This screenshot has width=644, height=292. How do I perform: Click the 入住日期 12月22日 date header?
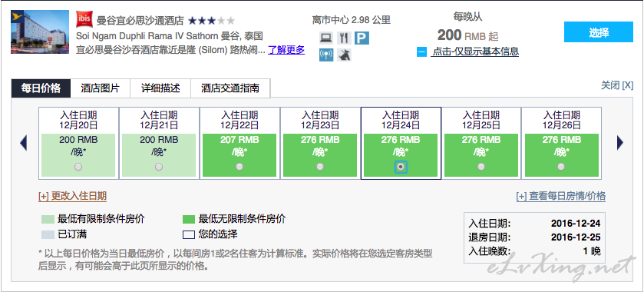(239, 120)
